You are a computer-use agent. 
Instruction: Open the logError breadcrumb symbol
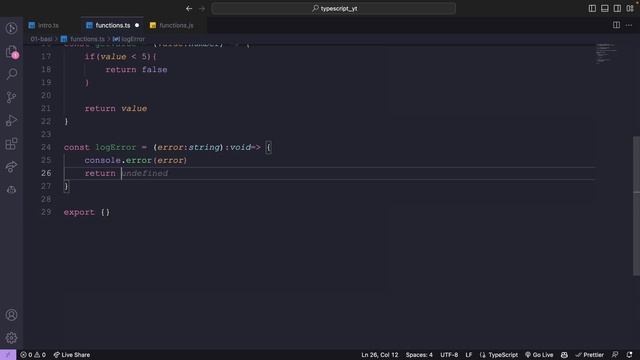click(129, 39)
